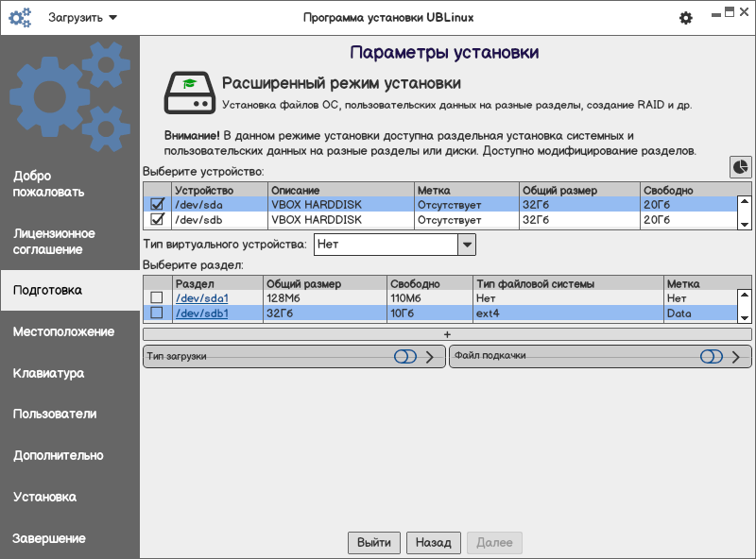This screenshot has height=559, width=756.
Task: Uncheck the /dev/sdb device checkbox
Action: pos(157,220)
